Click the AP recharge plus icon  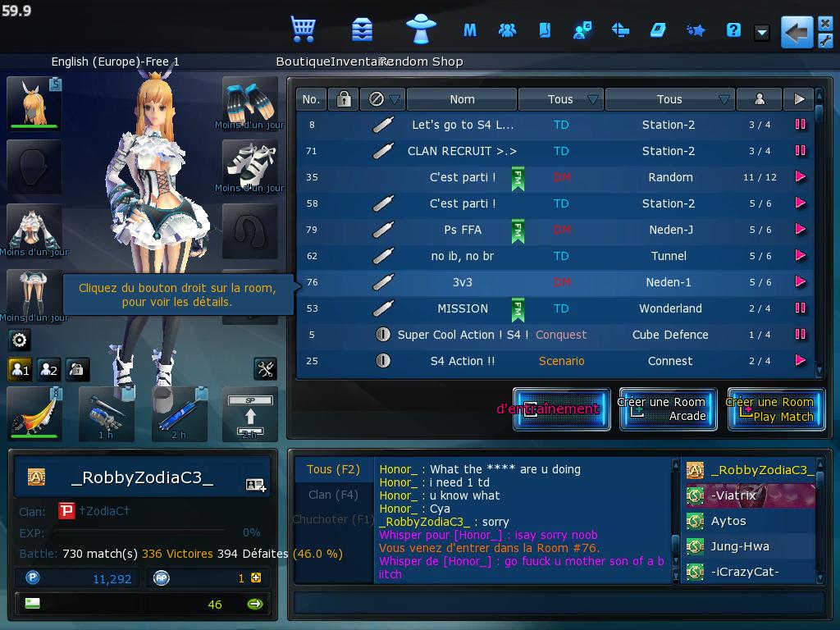pos(256,577)
